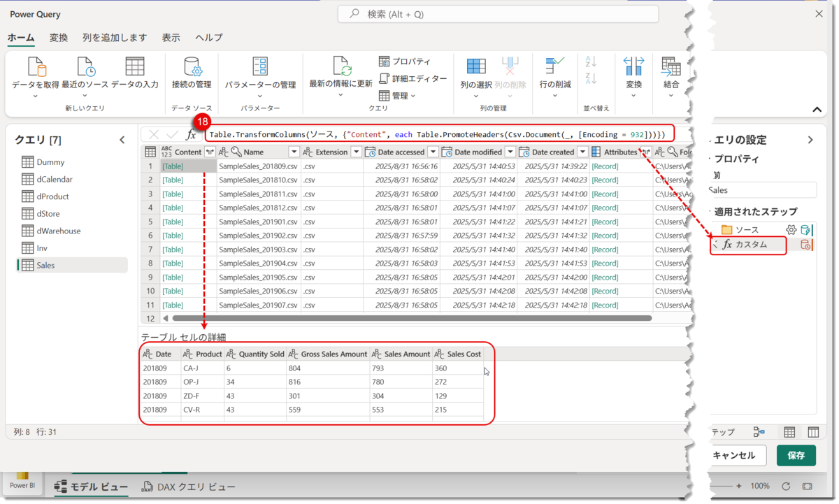Screen dimensions: 839x504
Task: Collapse the クエリ pane
Action: coord(122,141)
